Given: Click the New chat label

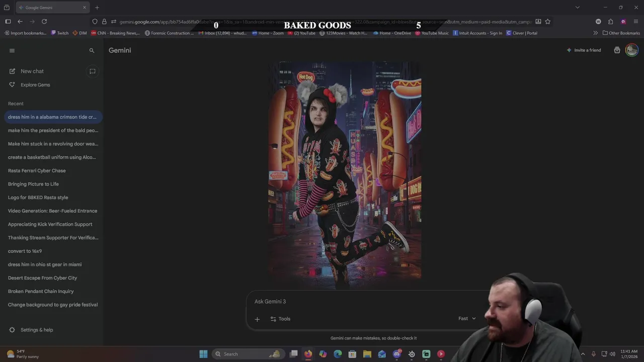Looking at the screenshot, I should [x=32, y=71].
